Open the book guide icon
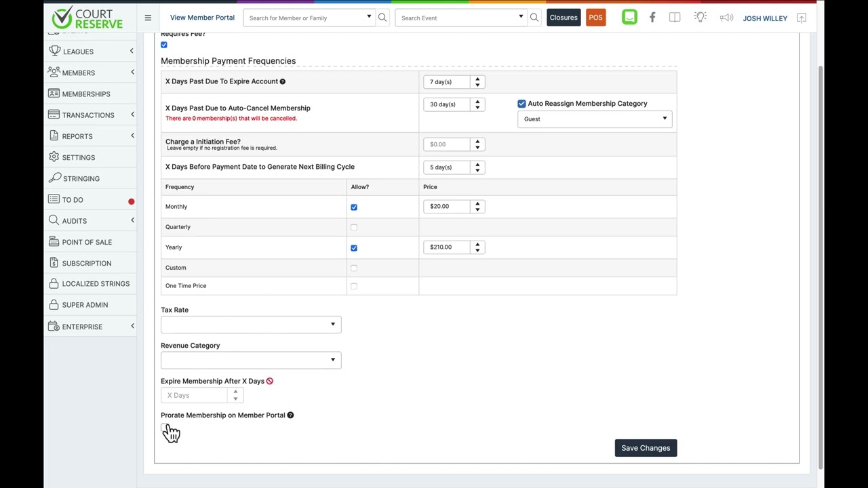The height and width of the screenshot is (488, 868). click(x=675, y=18)
